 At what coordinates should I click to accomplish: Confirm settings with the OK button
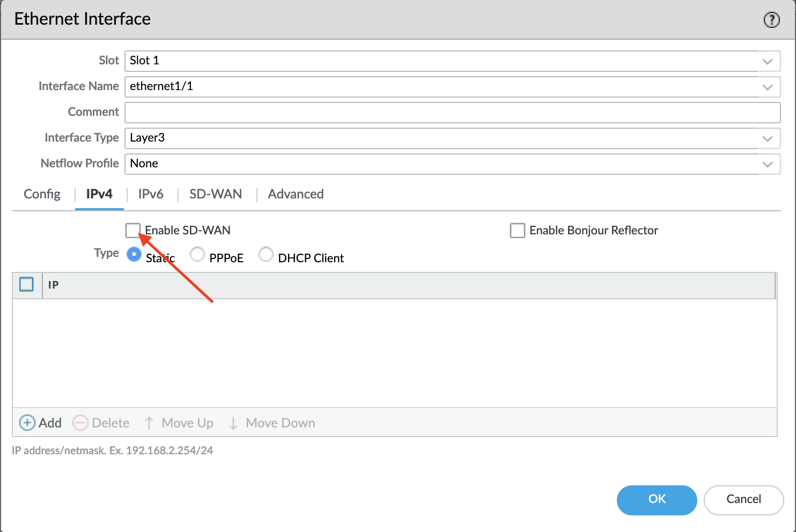[657, 500]
